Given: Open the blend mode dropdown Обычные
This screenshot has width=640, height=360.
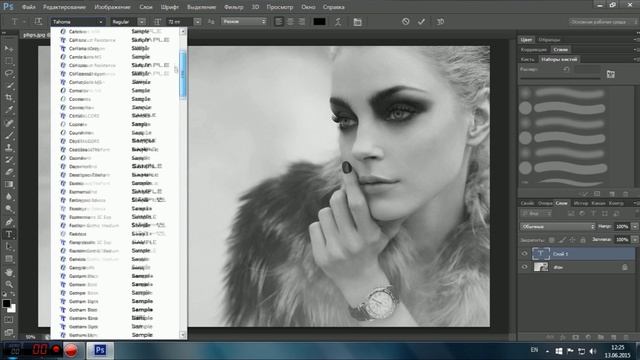Looking at the screenshot, I should tap(558, 227).
